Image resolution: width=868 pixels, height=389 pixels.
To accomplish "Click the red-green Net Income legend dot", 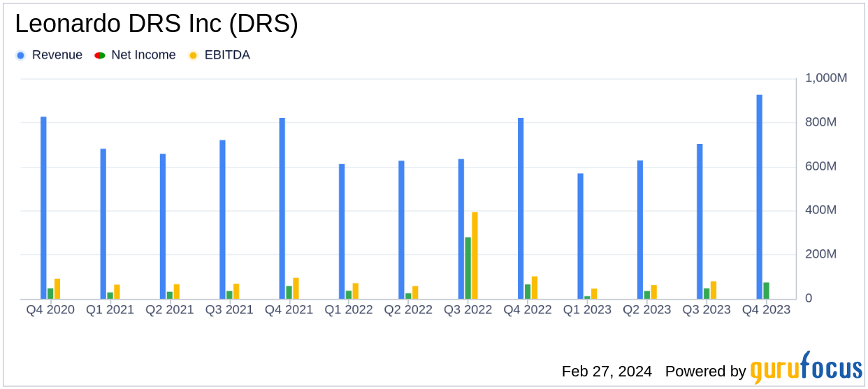I will [100, 55].
